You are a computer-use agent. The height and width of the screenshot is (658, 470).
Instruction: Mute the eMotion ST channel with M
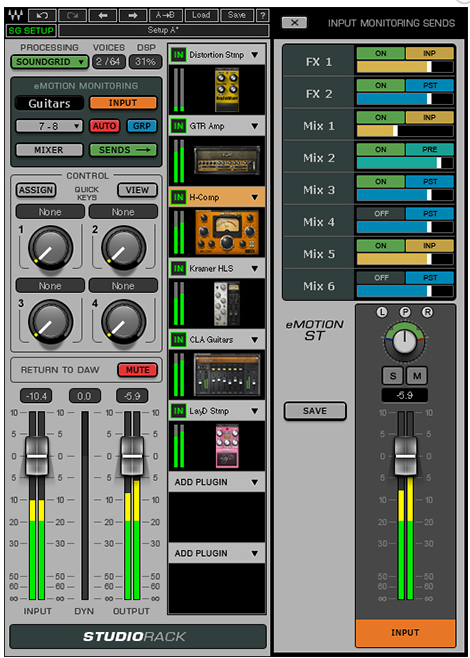point(417,376)
